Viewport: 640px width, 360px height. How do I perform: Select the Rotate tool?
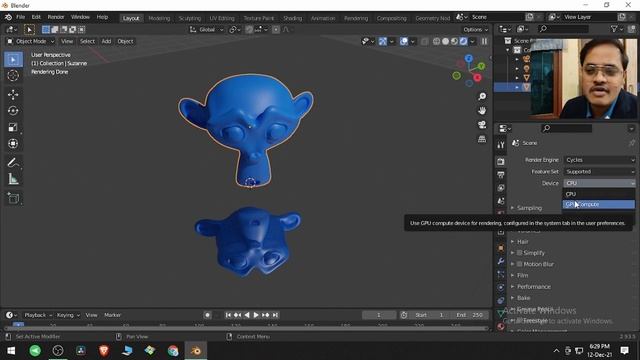pos(13,111)
